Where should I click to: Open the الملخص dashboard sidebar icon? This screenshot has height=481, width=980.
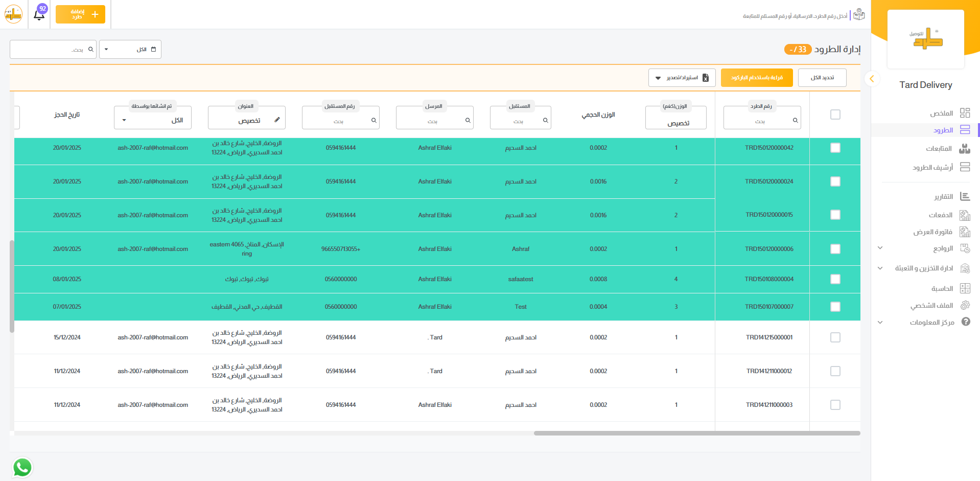[x=965, y=113]
